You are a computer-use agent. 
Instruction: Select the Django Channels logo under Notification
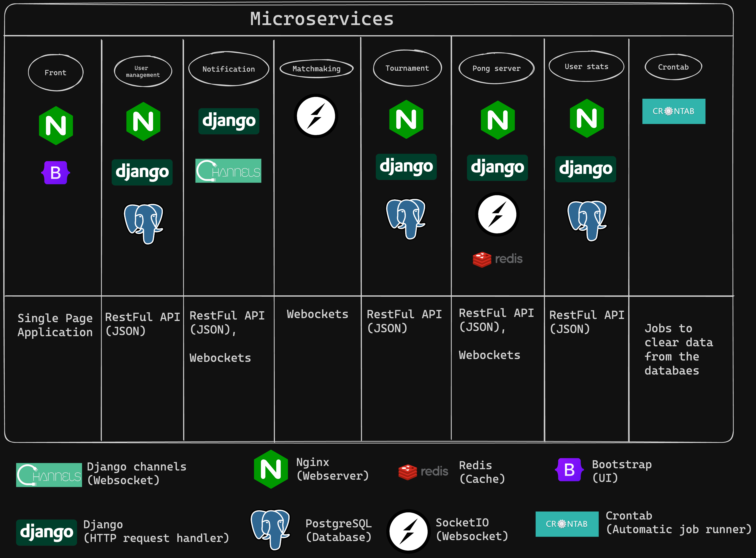pos(228,171)
